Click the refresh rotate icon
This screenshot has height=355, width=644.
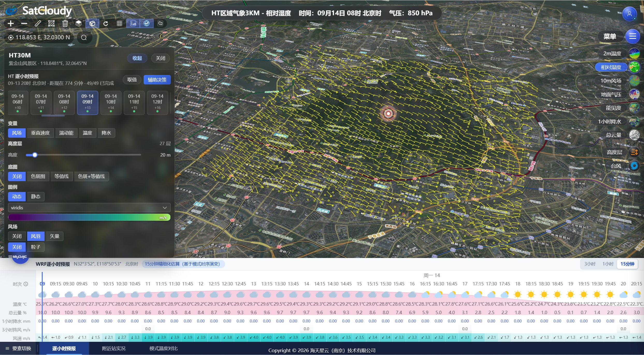tap(106, 24)
